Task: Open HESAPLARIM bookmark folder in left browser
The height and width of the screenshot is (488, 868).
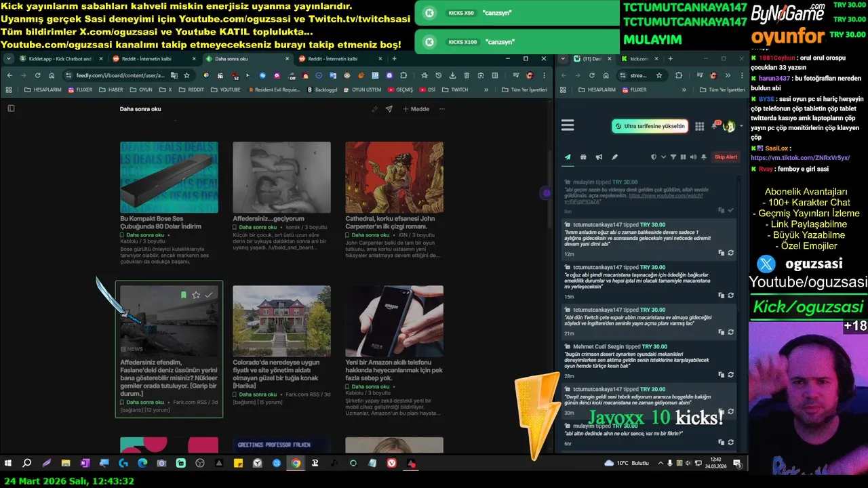Action: pos(42,89)
